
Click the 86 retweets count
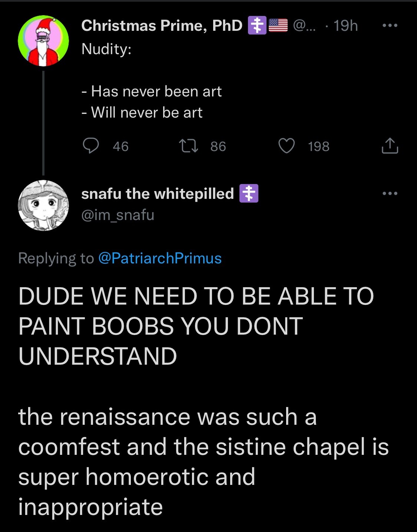click(x=218, y=147)
